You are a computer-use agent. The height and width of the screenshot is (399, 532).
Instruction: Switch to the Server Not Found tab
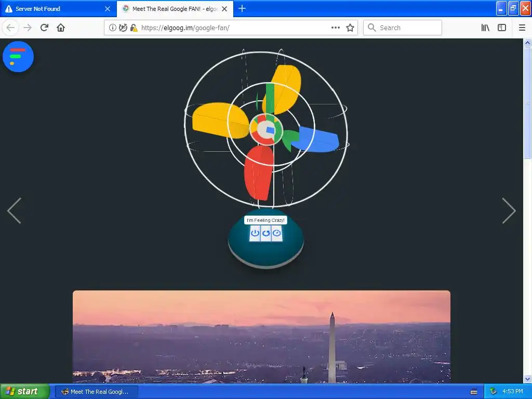58,9
